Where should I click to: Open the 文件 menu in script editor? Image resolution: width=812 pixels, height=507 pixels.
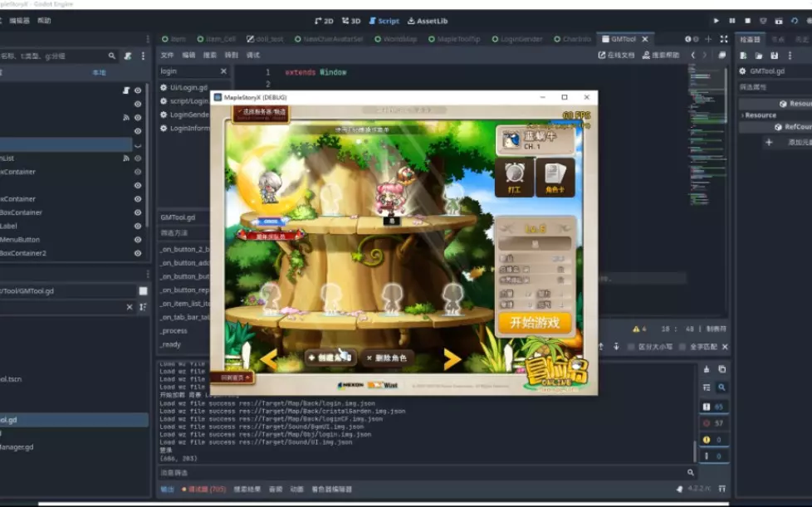click(167, 55)
